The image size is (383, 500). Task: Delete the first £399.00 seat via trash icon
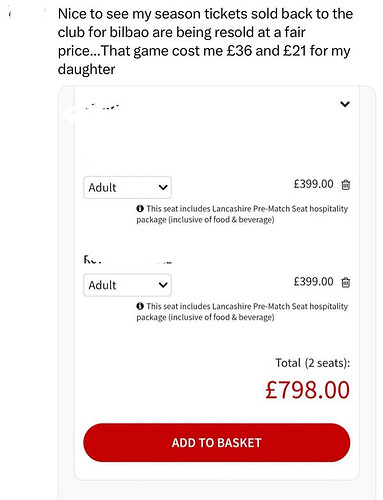(x=346, y=184)
